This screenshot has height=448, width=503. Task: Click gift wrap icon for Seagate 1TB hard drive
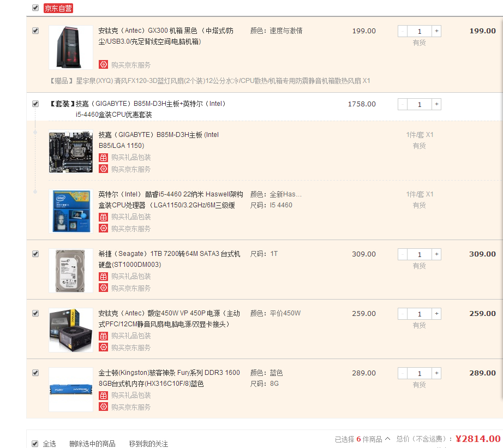pyautogui.click(x=103, y=276)
